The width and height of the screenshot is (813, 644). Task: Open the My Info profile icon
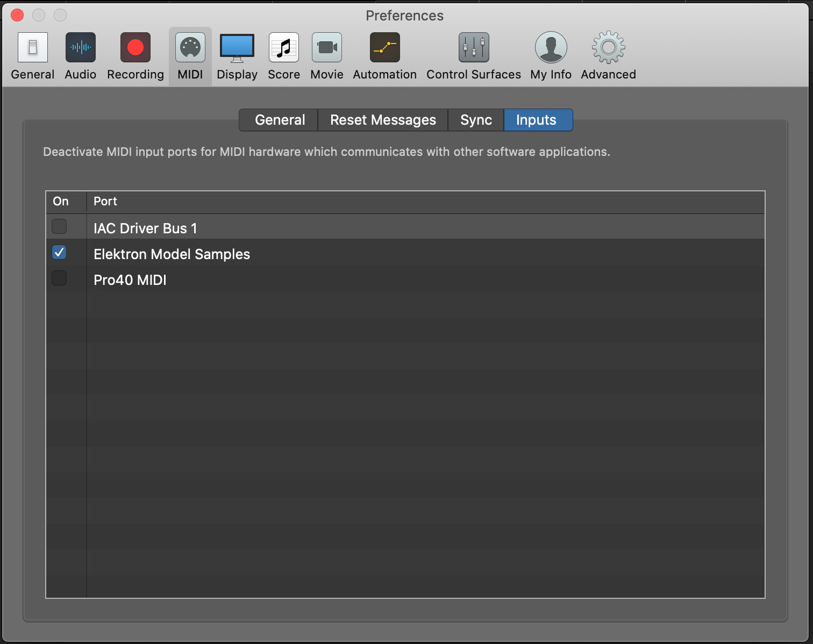(551, 47)
